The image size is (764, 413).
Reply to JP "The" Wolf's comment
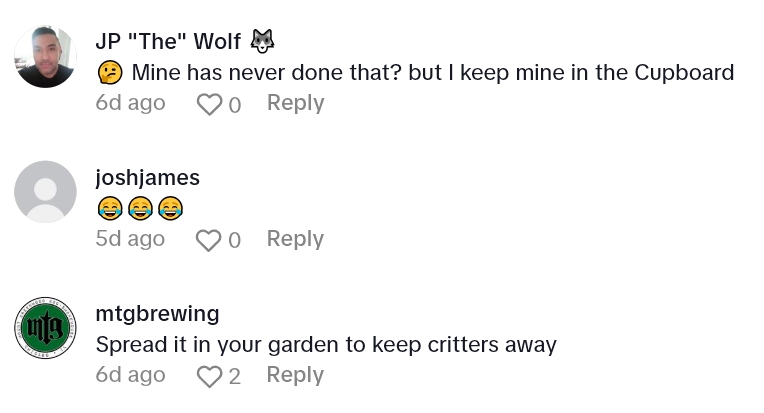295,103
